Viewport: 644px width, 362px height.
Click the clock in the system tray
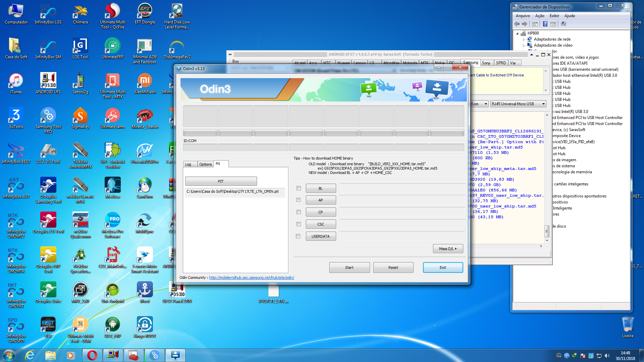coord(625,356)
